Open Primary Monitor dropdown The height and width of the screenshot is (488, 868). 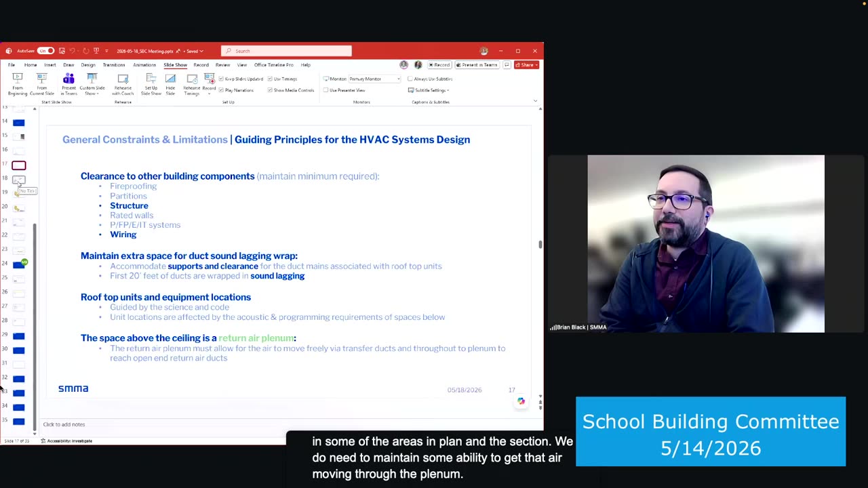pos(374,79)
